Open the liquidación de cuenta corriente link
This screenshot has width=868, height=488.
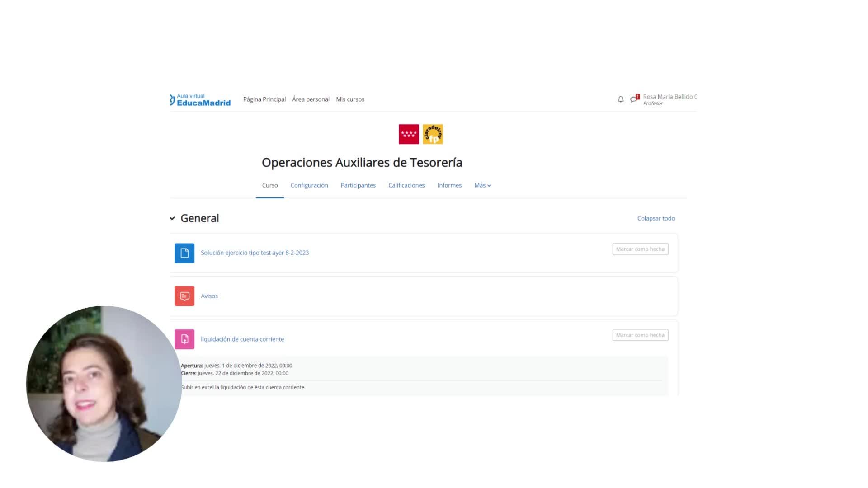(242, 339)
